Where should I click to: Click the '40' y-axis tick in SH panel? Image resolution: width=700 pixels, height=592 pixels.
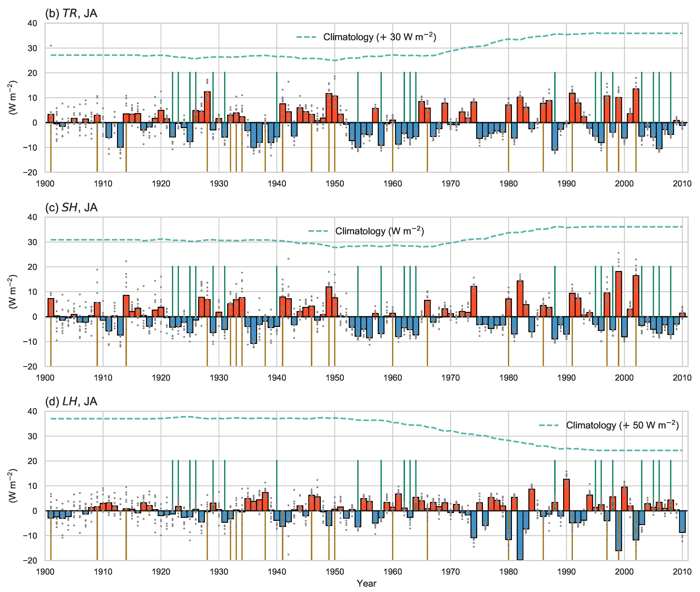click(32, 218)
